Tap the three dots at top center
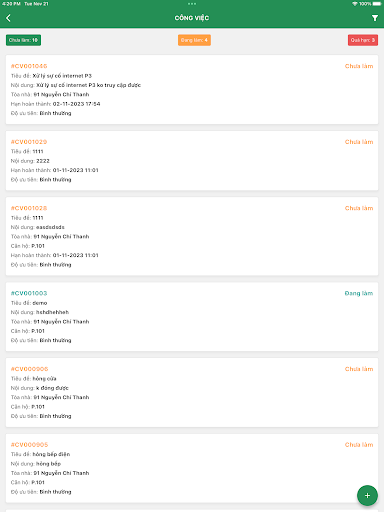Viewport: 384px width, 512px height. tap(192, 4)
